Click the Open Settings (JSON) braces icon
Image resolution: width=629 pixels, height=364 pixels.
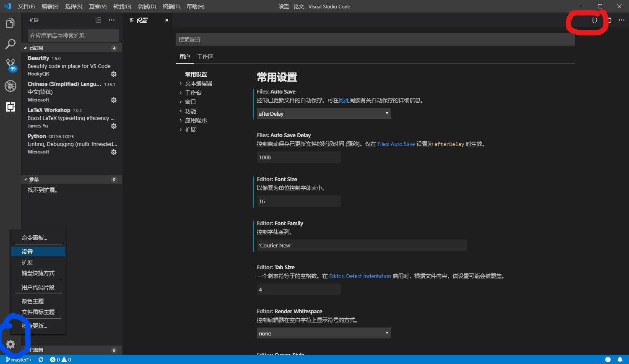pos(594,20)
